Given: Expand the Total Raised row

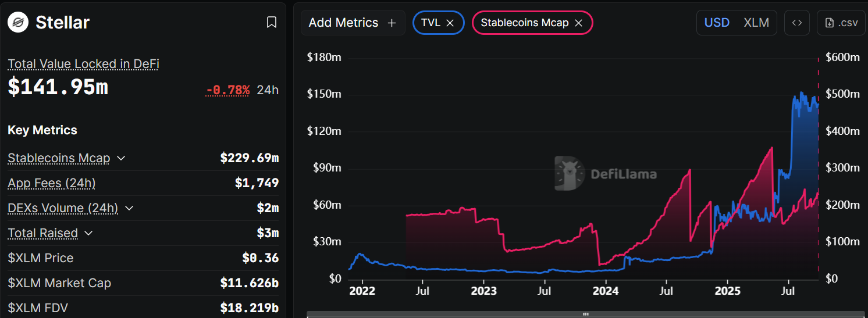Looking at the screenshot, I should 88,233.
